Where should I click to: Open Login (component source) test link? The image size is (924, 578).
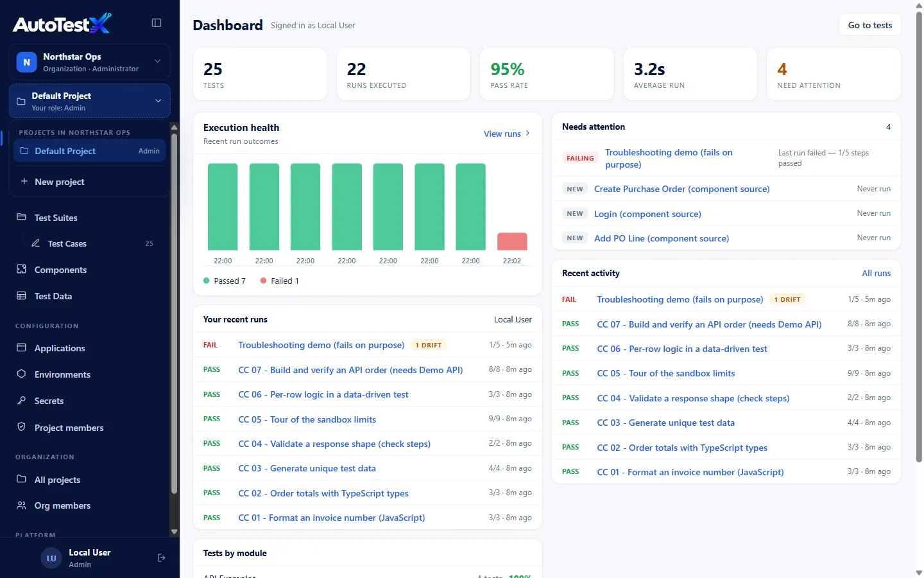(x=647, y=214)
